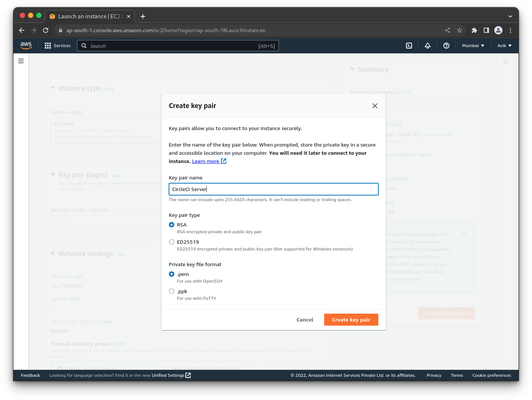This screenshot has width=532, height=400.
Task: Click the Key pair name input field
Action: point(273,189)
